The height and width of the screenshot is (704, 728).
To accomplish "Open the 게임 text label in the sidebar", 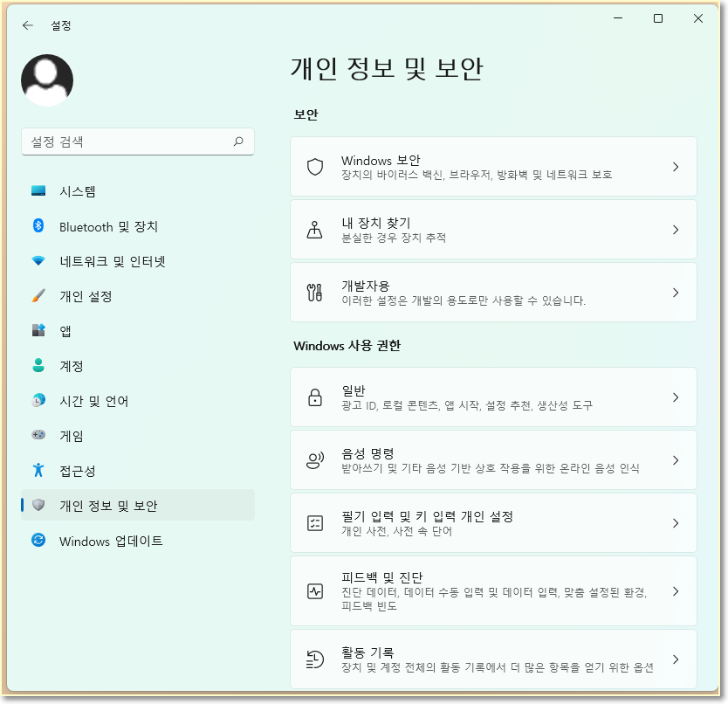I will [72, 436].
